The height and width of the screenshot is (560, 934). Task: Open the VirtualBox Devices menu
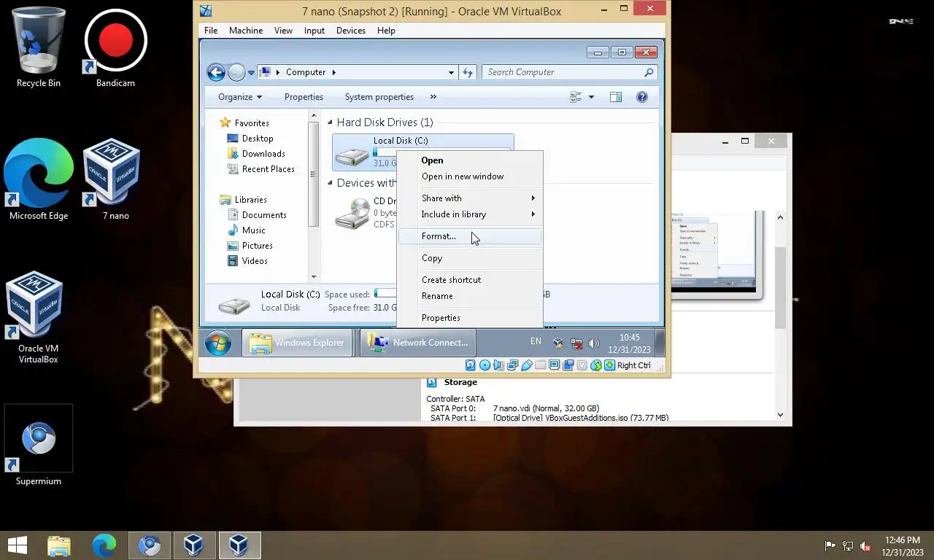(351, 31)
